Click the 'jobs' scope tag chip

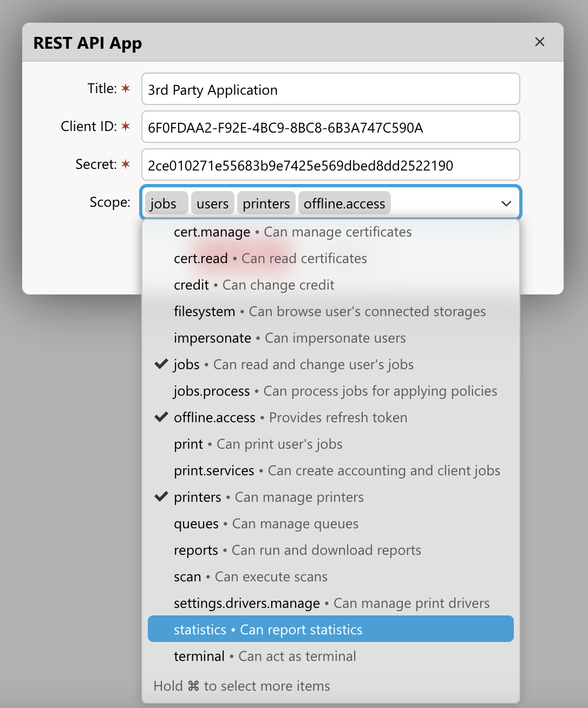point(164,204)
